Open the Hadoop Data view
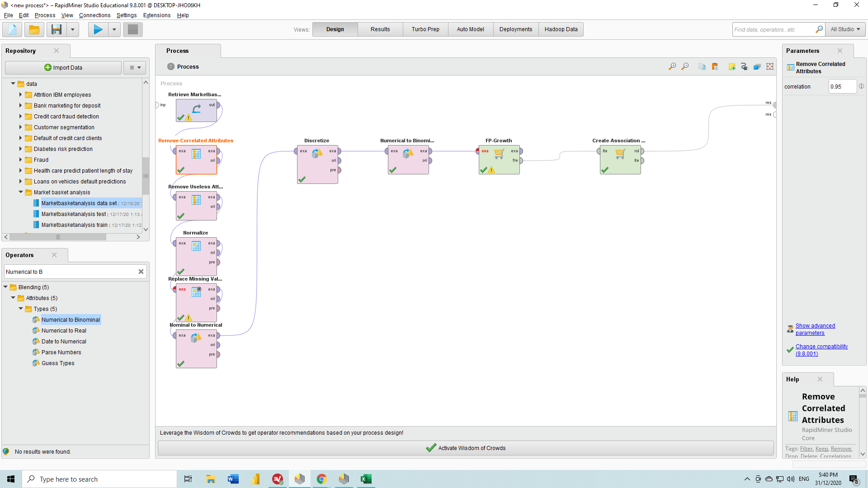 coord(561,29)
